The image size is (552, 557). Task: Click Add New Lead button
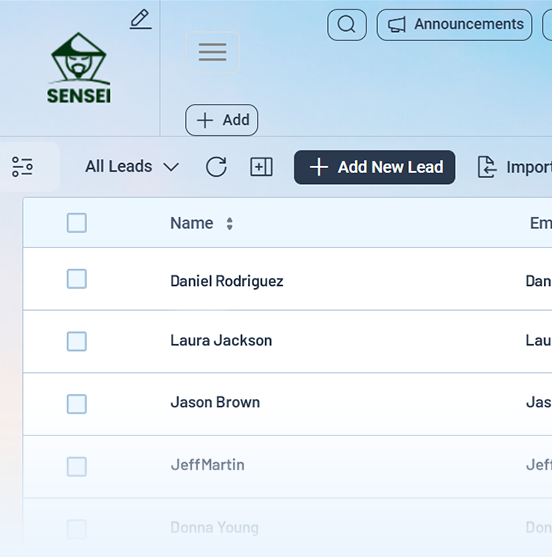[x=374, y=167]
